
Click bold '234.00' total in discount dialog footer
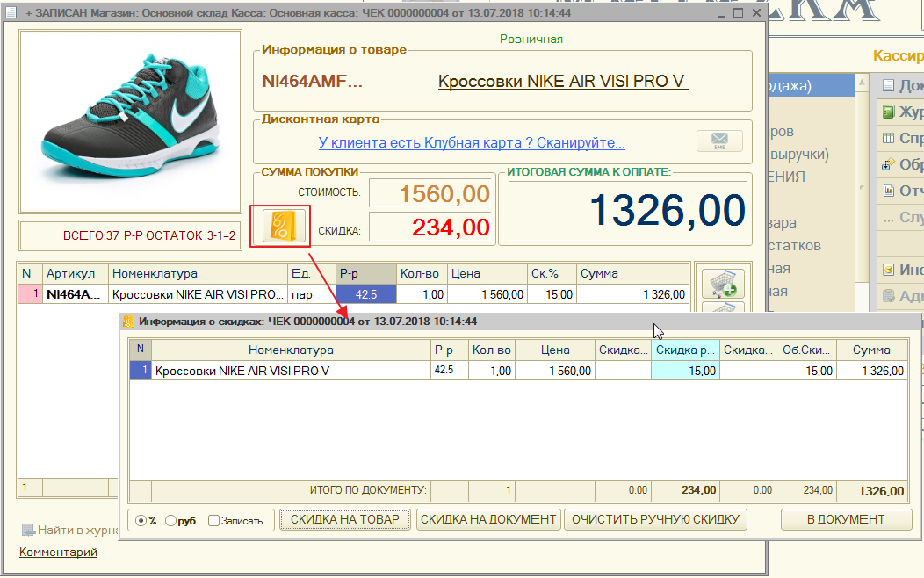(699, 490)
